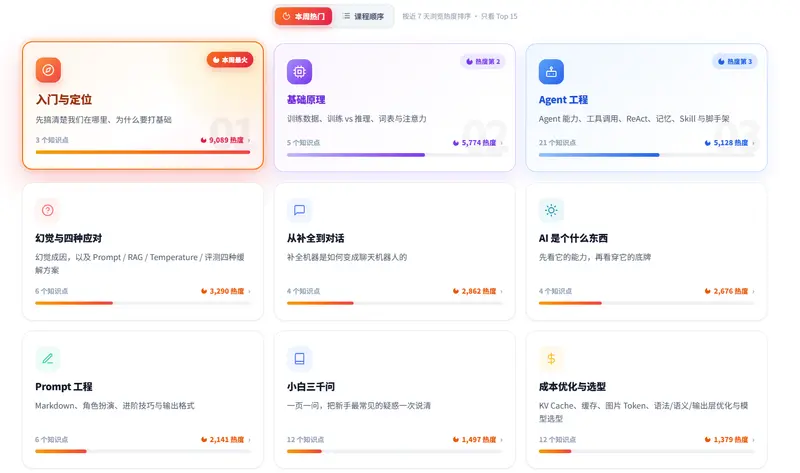The image size is (800, 473).
Task: Click progress bar on Prompt 工程 card
Action: (143, 452)
